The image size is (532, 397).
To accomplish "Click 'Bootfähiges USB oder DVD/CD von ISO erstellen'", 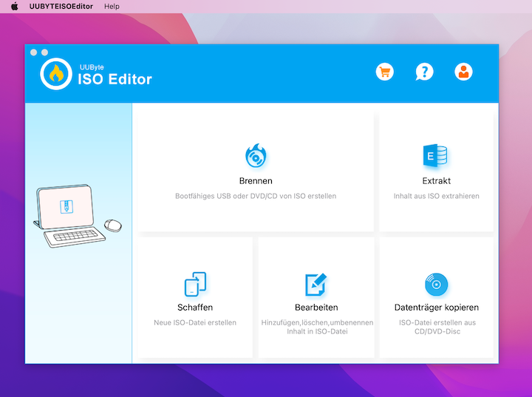I will (x=256, y=196).
